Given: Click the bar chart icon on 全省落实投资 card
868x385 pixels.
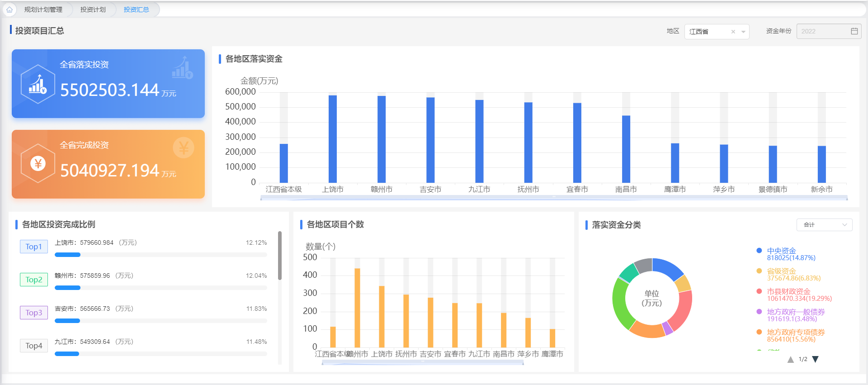Looking at the screenshot, I should pyautogui.click(x=38, y=84).
